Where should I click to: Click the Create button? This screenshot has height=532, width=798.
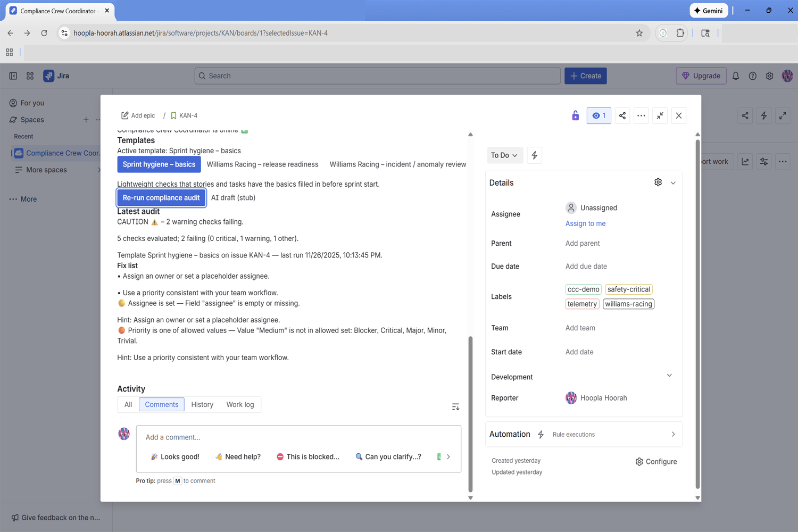[586, 76]
